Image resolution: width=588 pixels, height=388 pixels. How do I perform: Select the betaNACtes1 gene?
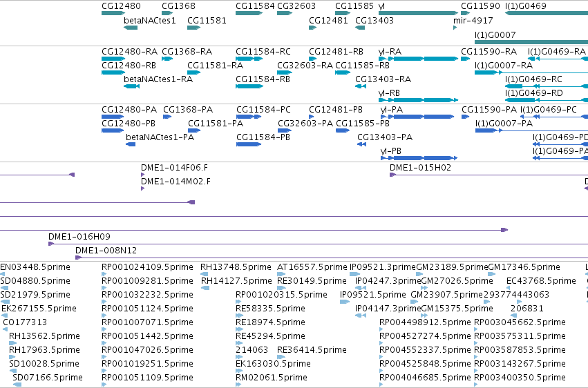[131, 28]
